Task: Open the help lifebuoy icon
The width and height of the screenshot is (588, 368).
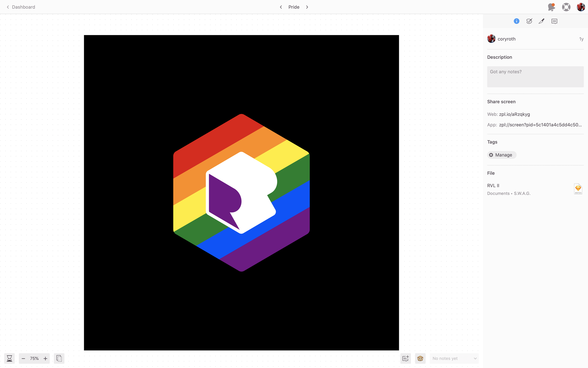Action: (566, 7)
